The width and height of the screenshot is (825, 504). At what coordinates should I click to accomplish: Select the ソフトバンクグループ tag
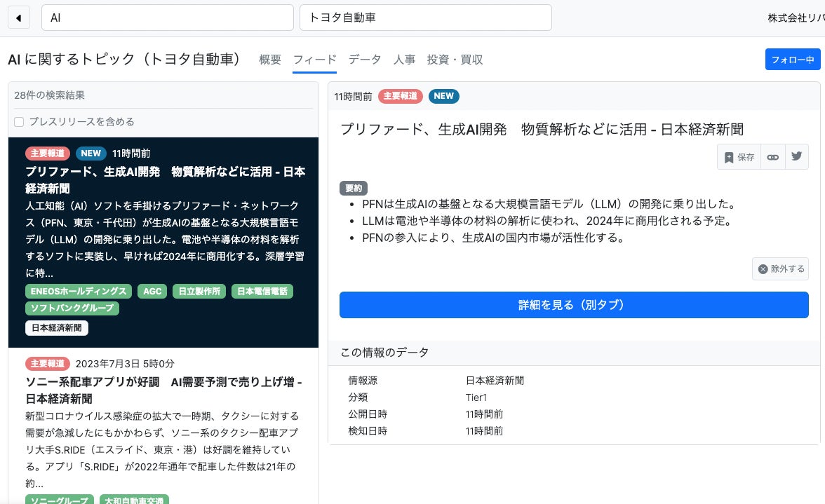click(72, 308)
